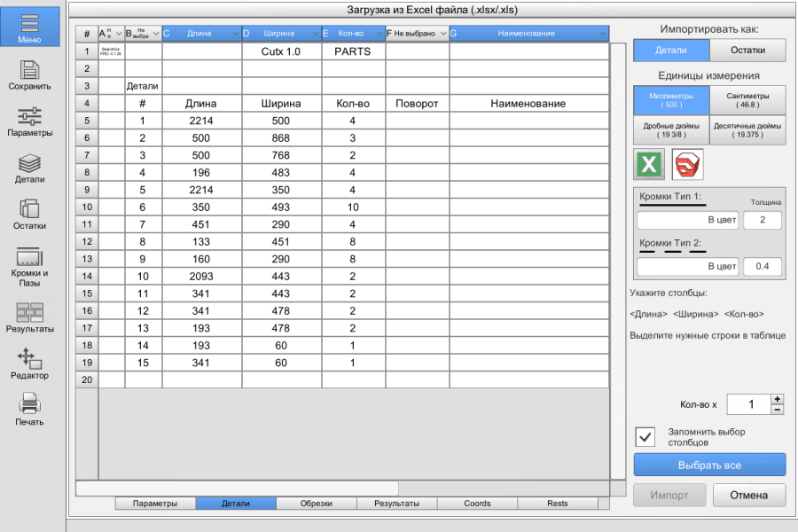Click Кромки Тип 2 color field
This screenshot has height=532, width=798.
(x=687, y=266)
